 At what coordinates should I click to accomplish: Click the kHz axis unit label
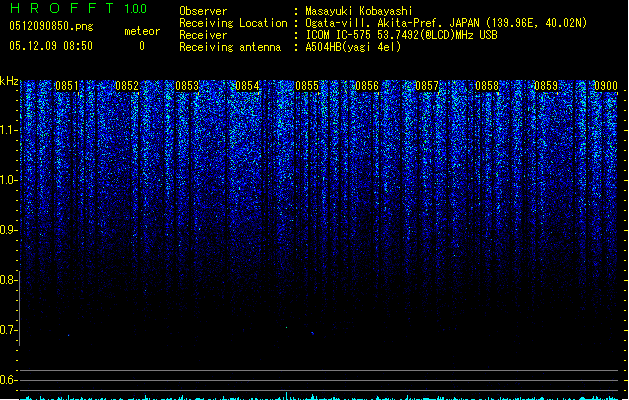point(9,81)
